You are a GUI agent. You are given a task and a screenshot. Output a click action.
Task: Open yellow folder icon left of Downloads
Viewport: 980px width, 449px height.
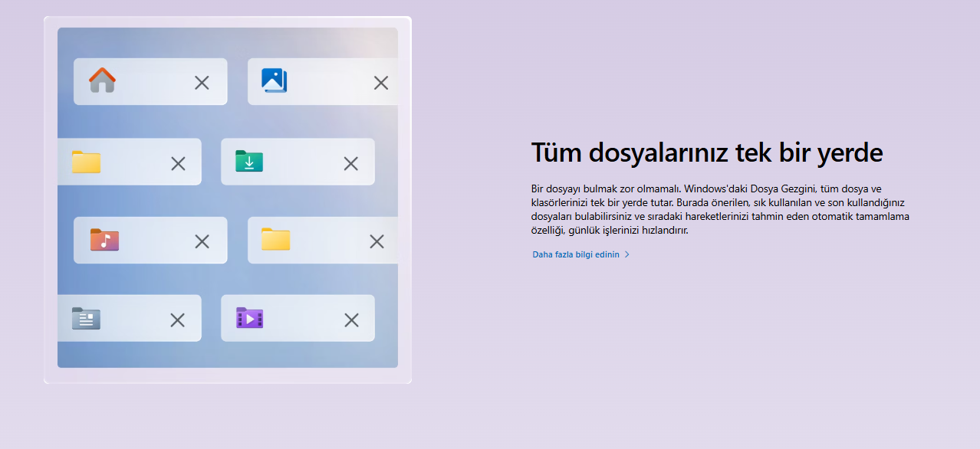(86, 162)
